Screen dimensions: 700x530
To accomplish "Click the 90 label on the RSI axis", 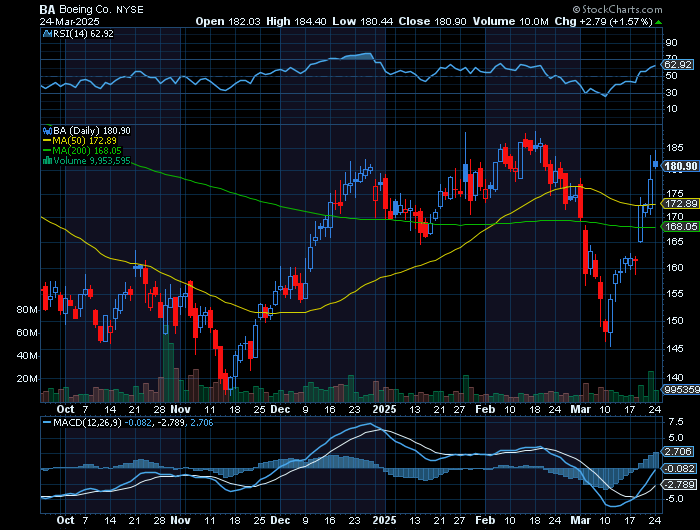I will (671, 43).
